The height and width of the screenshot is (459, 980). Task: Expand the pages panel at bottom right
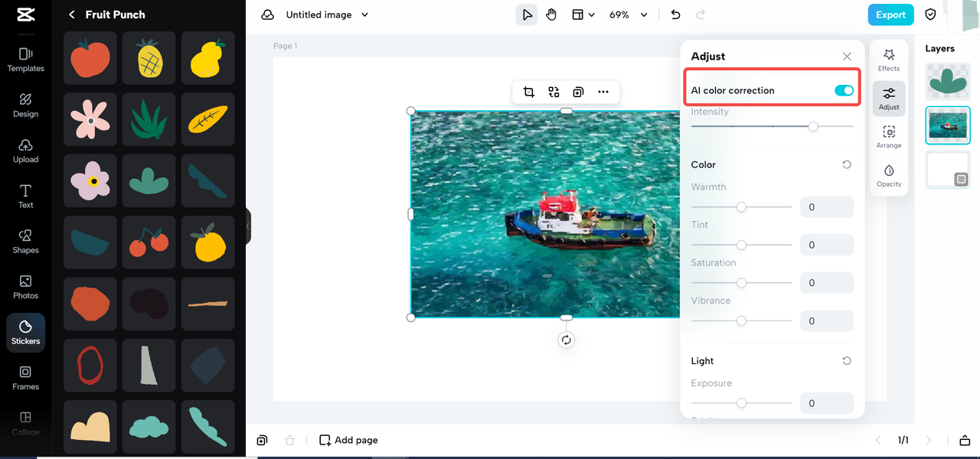[x=965, y=440]
